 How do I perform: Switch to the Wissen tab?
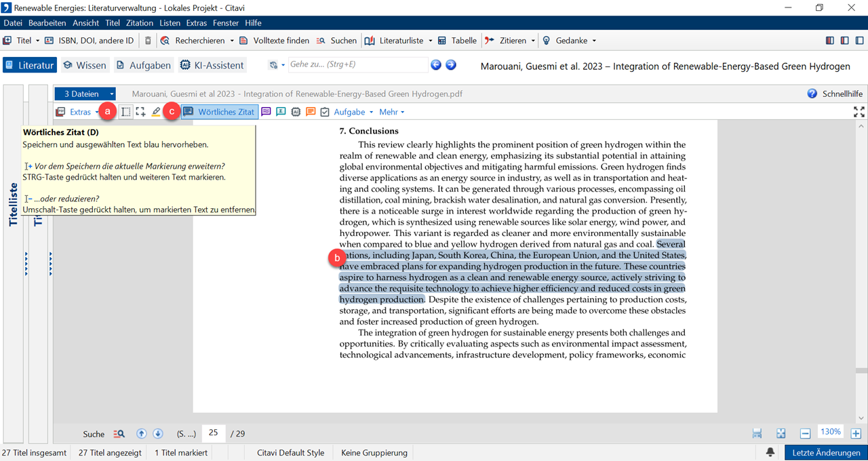click(x=85, y=65)
